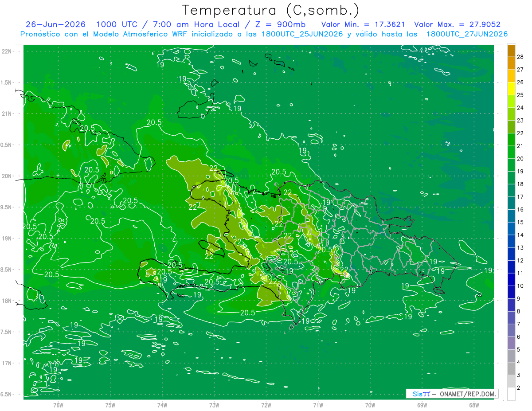Screen dimensions: 532x411
Task: Click the '75W' longitude axis label
Action: 110,405
